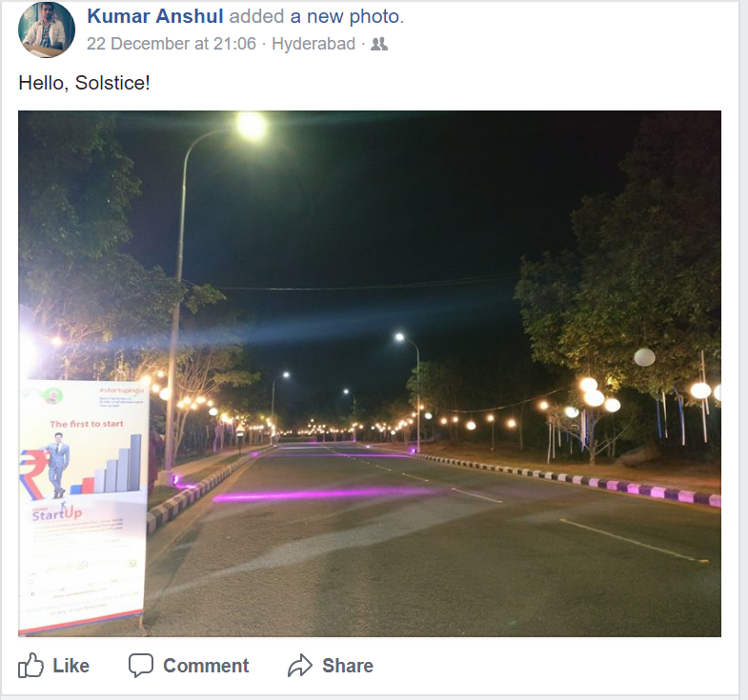The width and height of the screenshot is (748, 700).
Task: Click the Share button label
Action: click(x=348, y=666)
